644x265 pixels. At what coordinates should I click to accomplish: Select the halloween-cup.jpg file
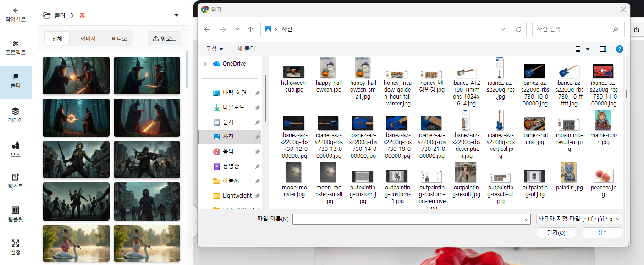(x=294, y=79)
